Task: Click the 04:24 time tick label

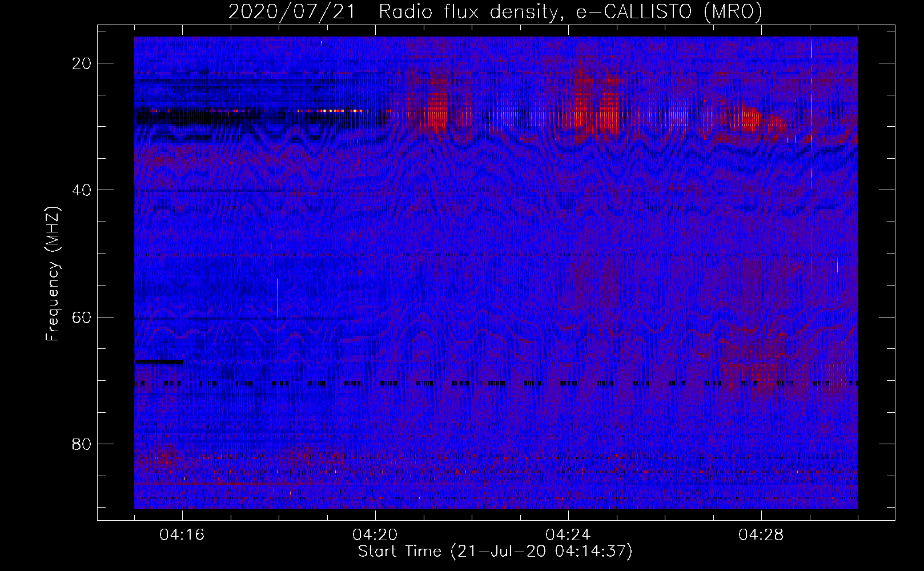Action: tap(568, 535)
